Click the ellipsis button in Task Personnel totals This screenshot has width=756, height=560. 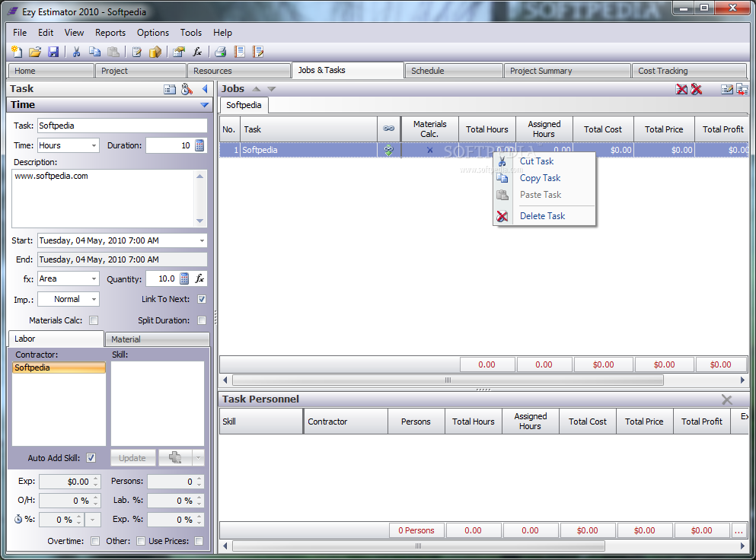(x=738, y=530)
